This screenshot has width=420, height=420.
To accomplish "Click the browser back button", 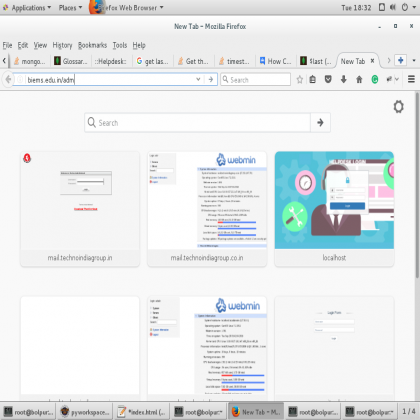I will click(8, 79).
